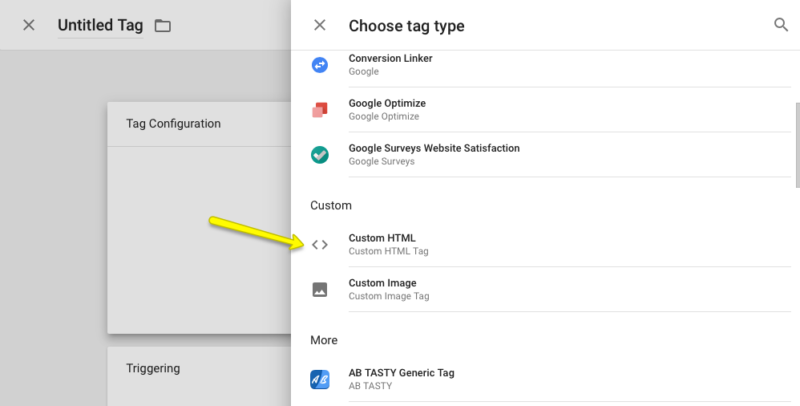
Task: Click the tag type list scrollbar
Action: [x=797, y=145]
